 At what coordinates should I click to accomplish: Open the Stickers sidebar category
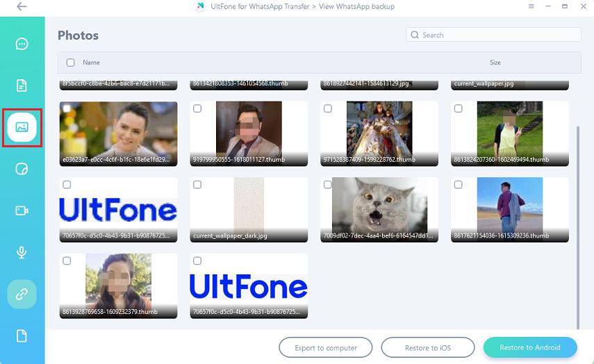pyautogui.click(x=22, y=169)
